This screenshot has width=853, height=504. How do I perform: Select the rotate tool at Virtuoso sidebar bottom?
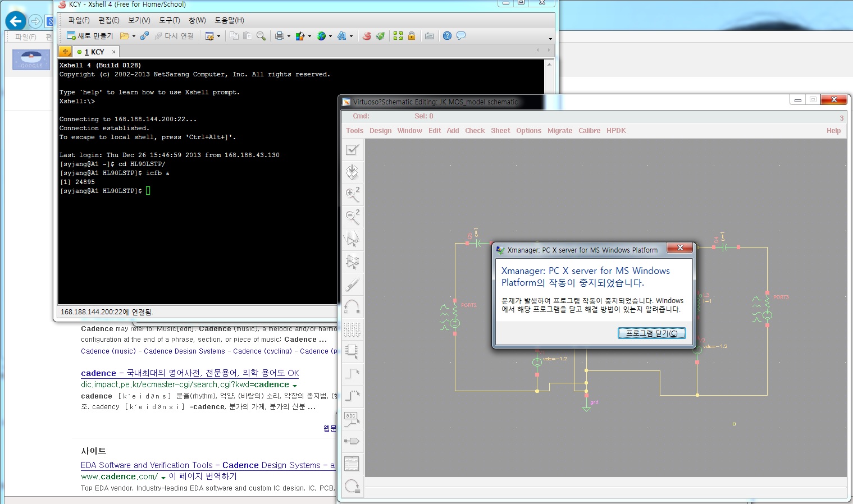pos(353,486)
